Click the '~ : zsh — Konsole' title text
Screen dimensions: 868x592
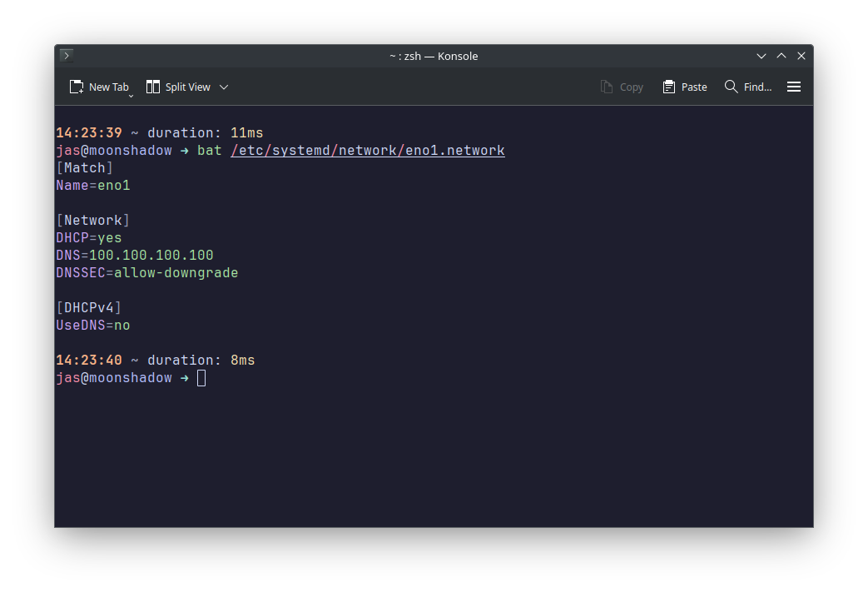point(434,56)
